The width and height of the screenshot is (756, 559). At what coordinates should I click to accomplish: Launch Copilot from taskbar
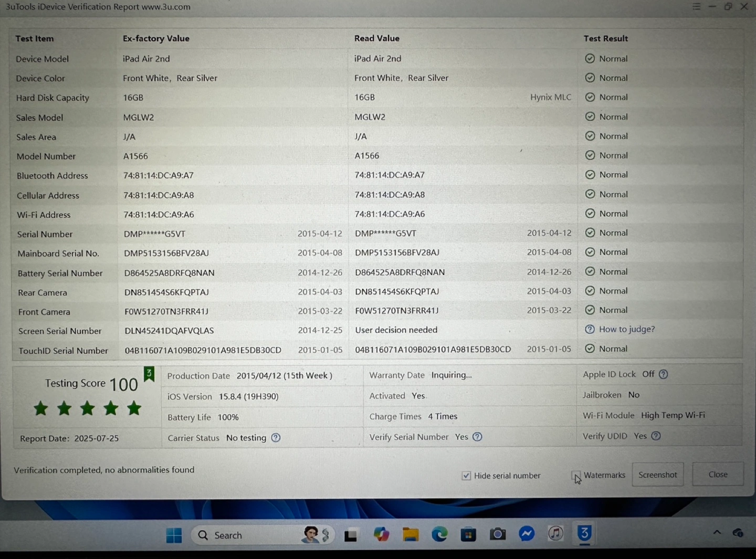coord(381,535)
